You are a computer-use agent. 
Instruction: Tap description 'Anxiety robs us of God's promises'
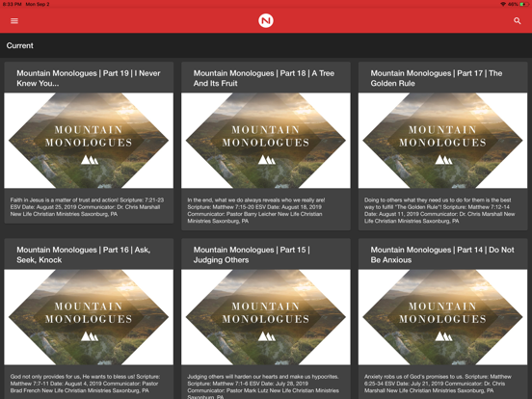[x=438, y=384]
